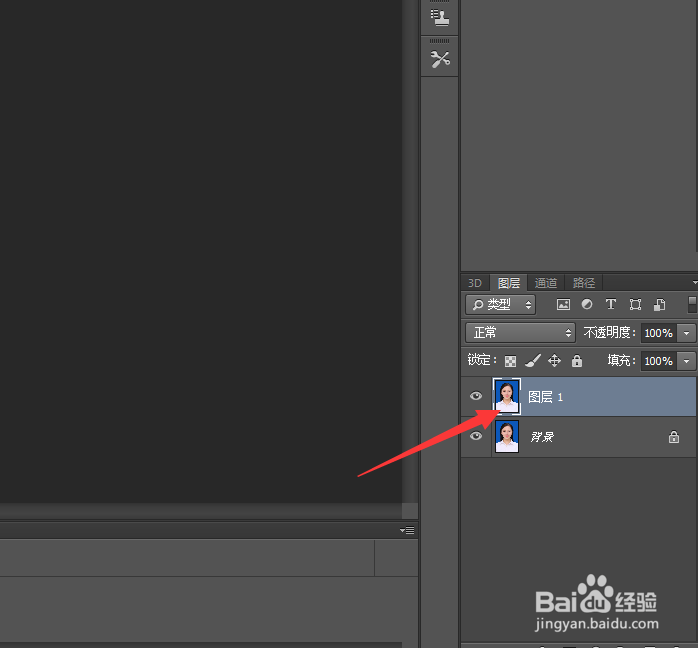The width and height of the screenshot is (698, 648).
Task: Filter layers by pixel layer icon
Action: [x=563, y=304]
